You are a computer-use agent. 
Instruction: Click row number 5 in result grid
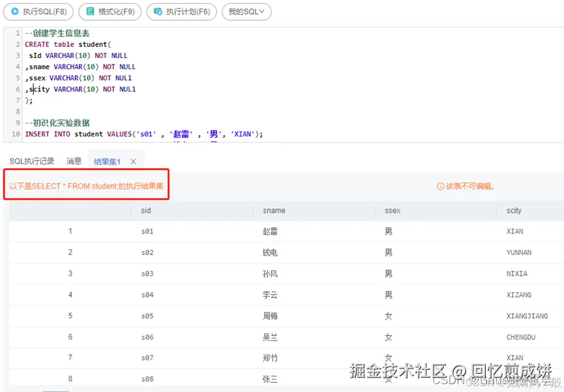pos(70,316)
